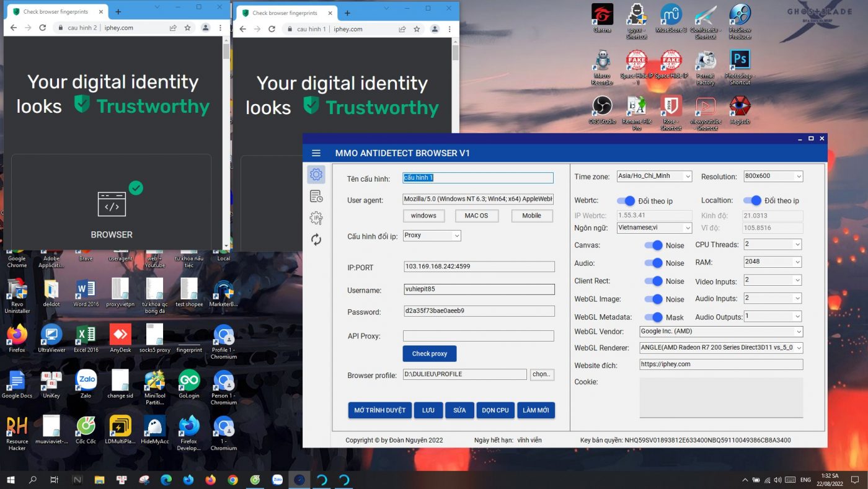Open the hamburger menu next to app title
868x489 pixels.
point(316,153)
